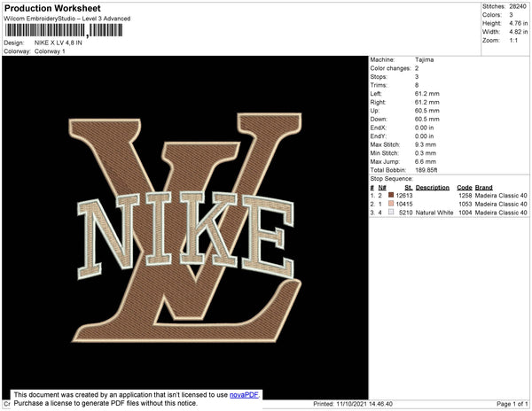Viewport: 532px width, 411px height.
Task: Select 'Natural White' description in row 3
Action: coord(434,213)
